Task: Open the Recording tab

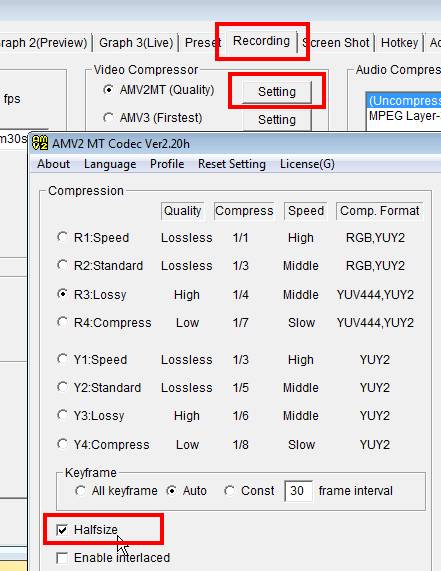Action: tap(261, 41)
